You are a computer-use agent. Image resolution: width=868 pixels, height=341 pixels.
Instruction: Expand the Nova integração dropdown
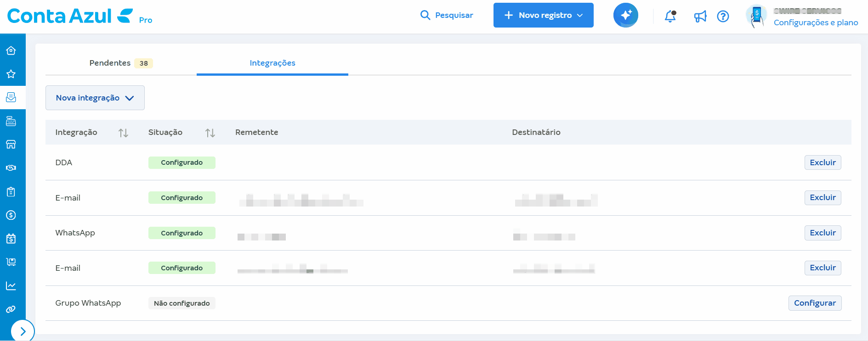(x=95, y=98)
